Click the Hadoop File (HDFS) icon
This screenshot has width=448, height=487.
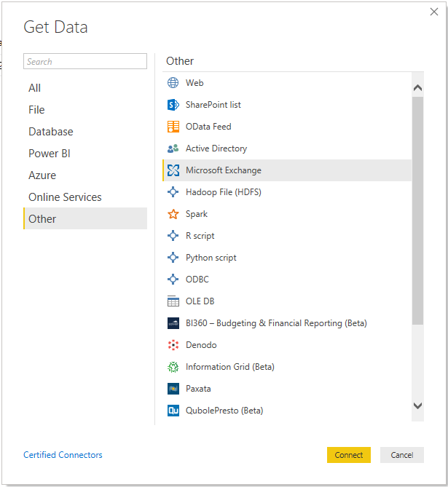tap(173, 192)
